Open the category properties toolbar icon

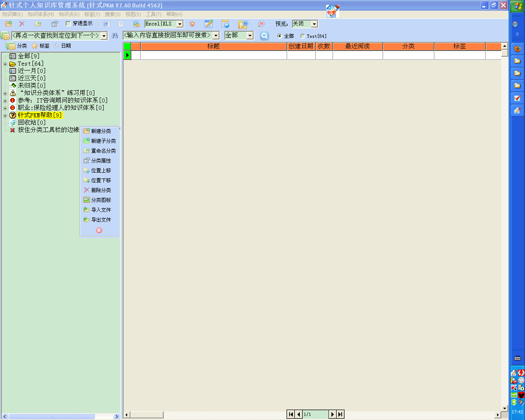(55, 24)
